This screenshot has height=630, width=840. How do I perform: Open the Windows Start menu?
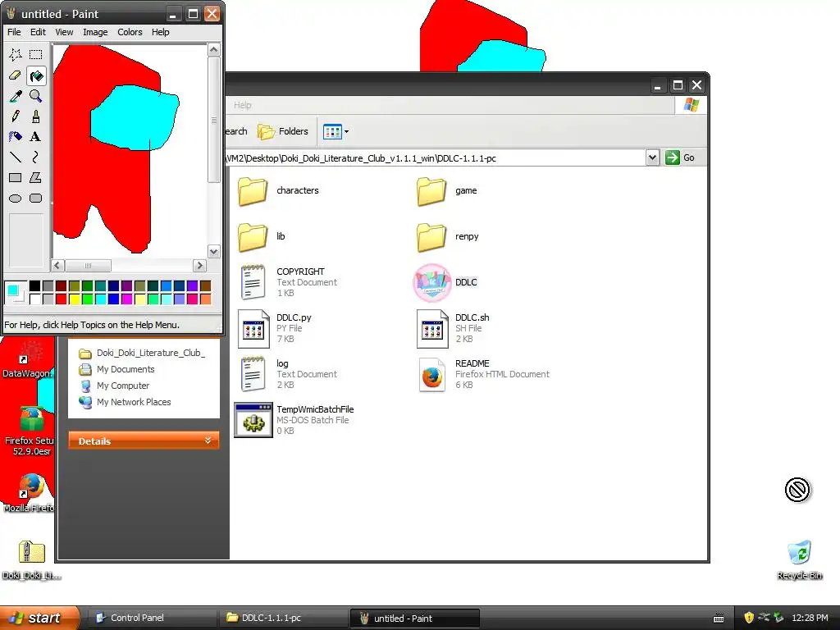(39, 618)
